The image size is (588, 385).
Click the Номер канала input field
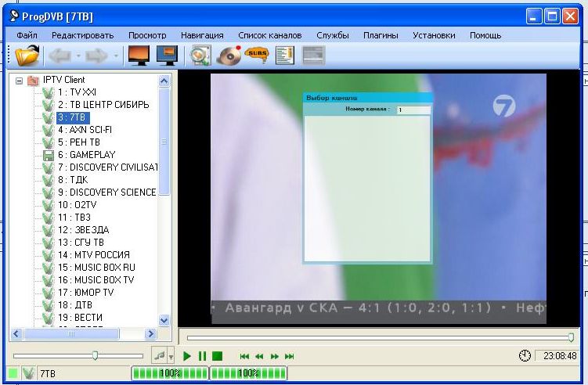pos(413,110)
